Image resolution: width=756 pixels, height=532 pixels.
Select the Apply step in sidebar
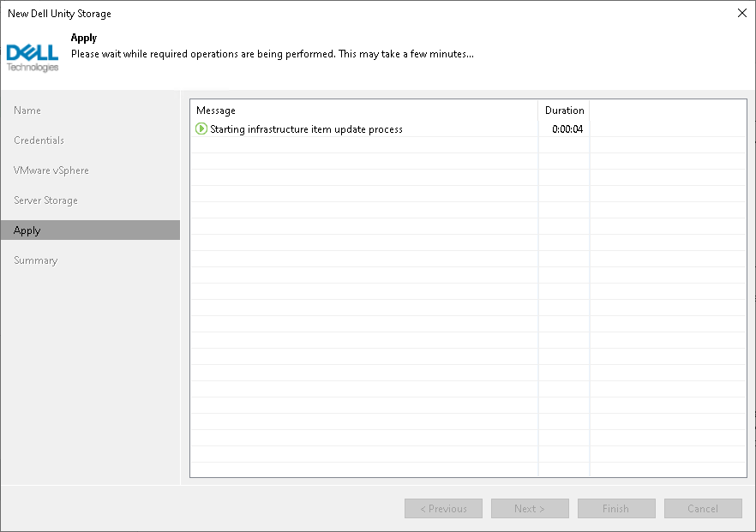(x=90, y=230)
